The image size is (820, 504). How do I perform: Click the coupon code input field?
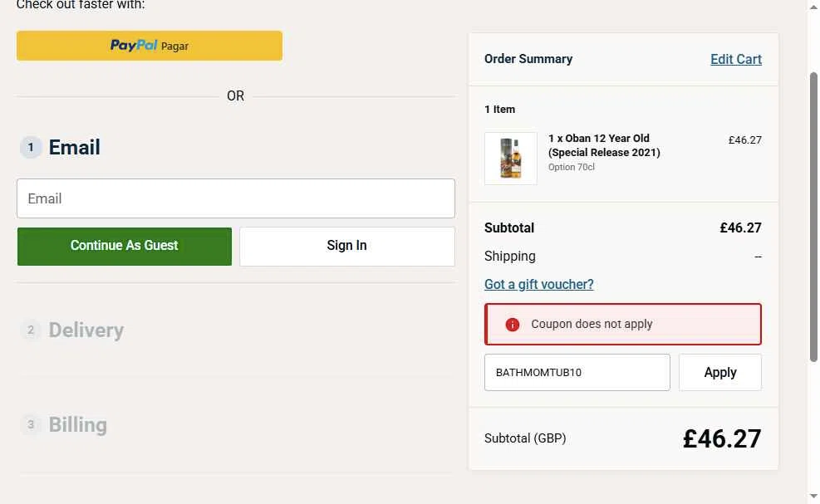click(x=577, y=372)
